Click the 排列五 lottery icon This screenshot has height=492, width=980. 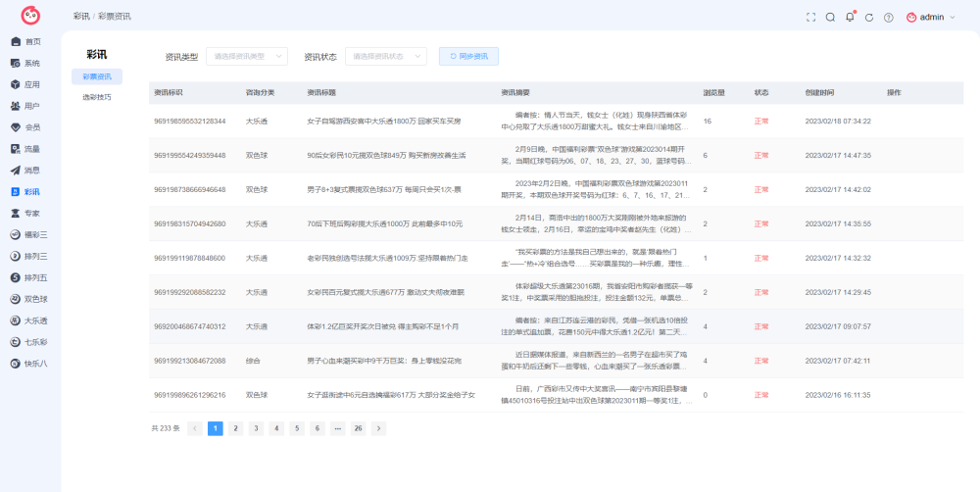[17, 277]
